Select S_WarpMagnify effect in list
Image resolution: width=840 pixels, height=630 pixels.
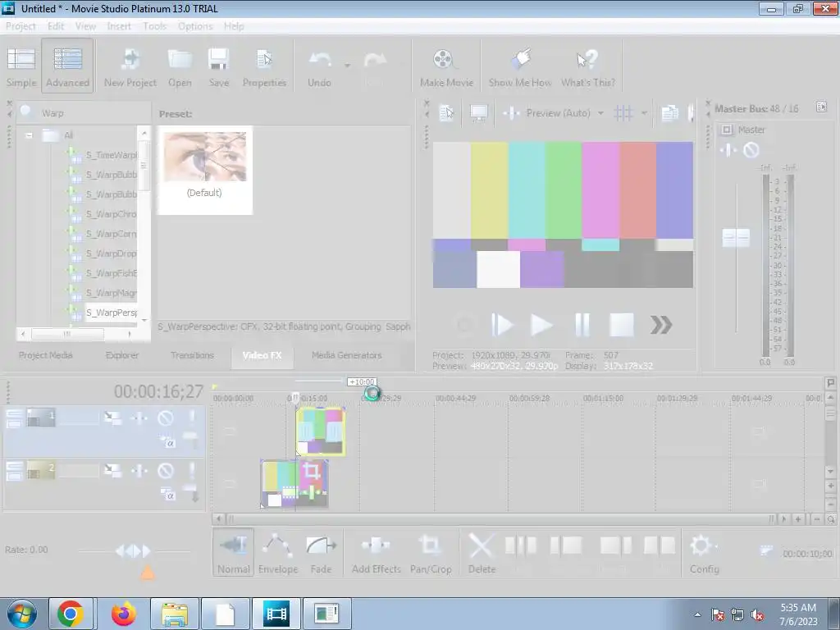(111, 293)
